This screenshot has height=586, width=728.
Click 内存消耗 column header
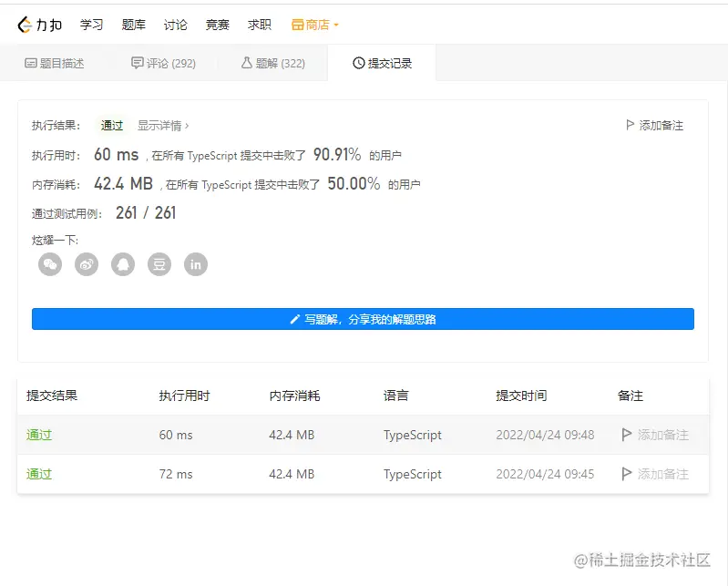coord(294,396)
